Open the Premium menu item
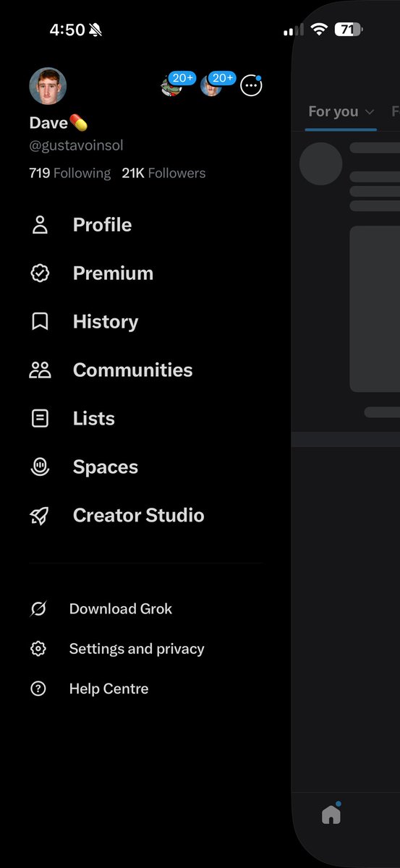The width and height of the screenshot is (400, 868). click(113, 273)
